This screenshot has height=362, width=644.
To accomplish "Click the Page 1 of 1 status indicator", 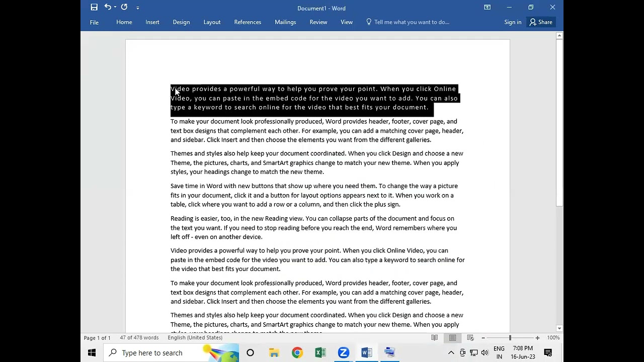I will pyautogui.click(x=97, y=338).
